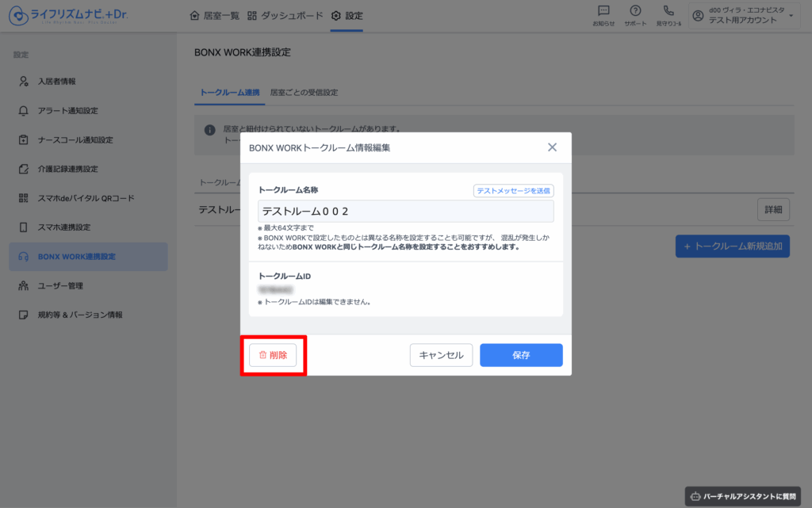Click the アラート通知設定 bell icon
Image resolution: width=812 pixels, height=508 pixels.
tap(23, 111)
